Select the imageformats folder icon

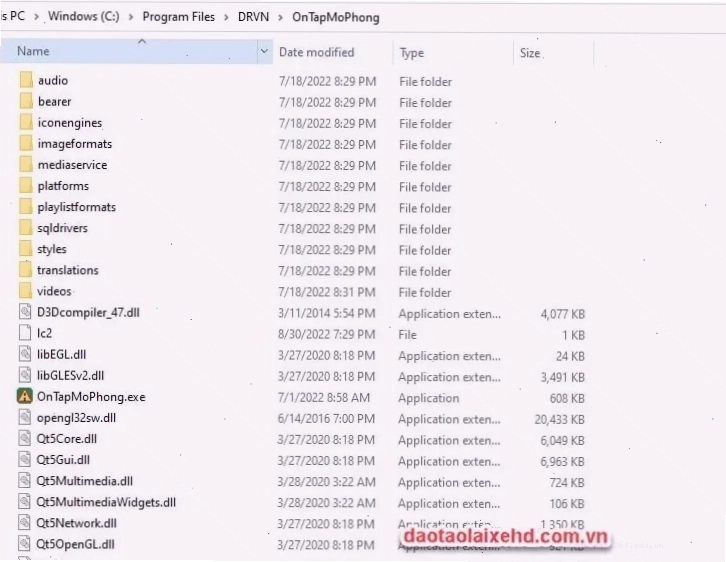pyautogui.click(x=26, y=144)
